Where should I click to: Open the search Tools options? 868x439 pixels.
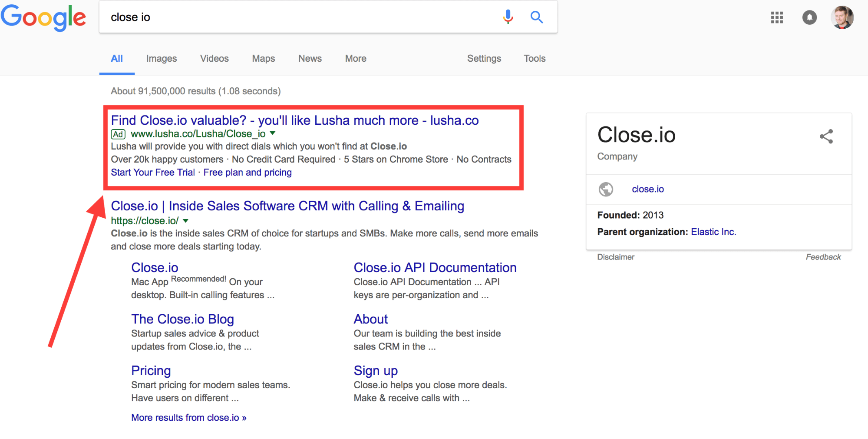[535, 58]
